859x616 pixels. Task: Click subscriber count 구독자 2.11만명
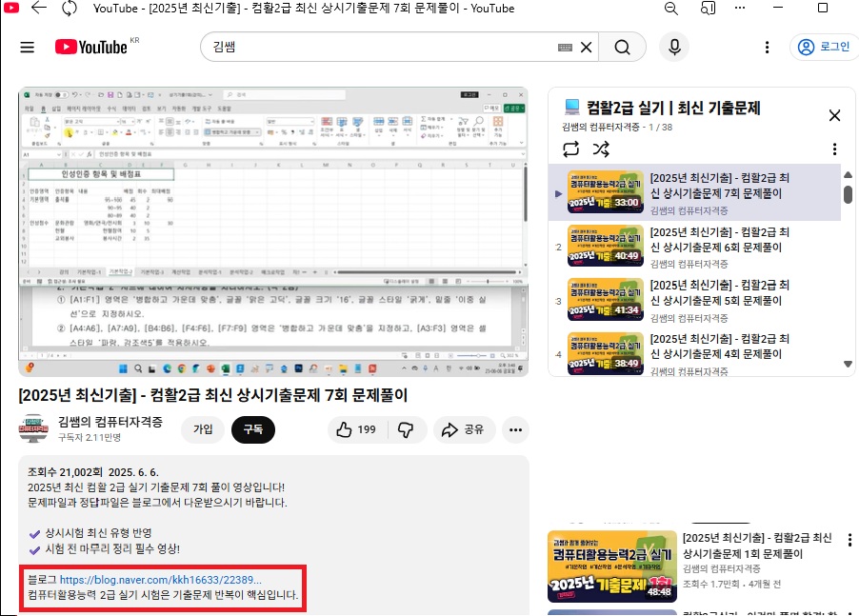pyautogui.click(x=90, y=438)
